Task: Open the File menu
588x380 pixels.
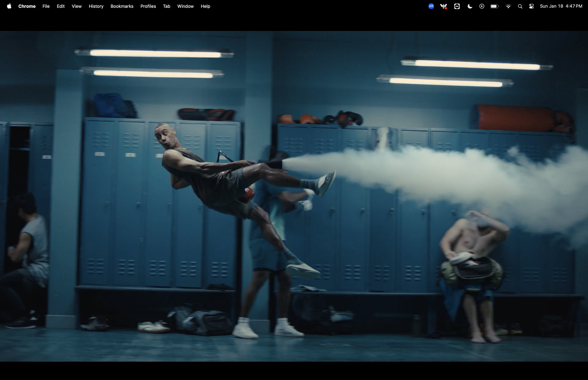Action: tap(46, 6)
